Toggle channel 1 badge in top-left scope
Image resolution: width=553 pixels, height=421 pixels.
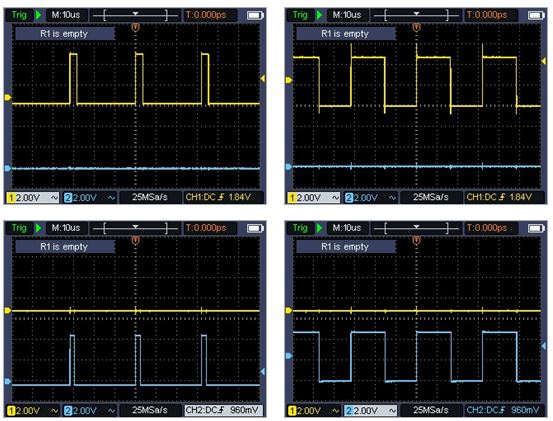[x=11, y=198]
